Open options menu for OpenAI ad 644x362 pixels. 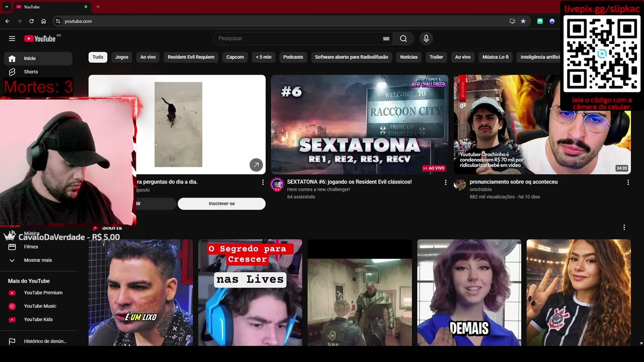click(x=263, y=183)
